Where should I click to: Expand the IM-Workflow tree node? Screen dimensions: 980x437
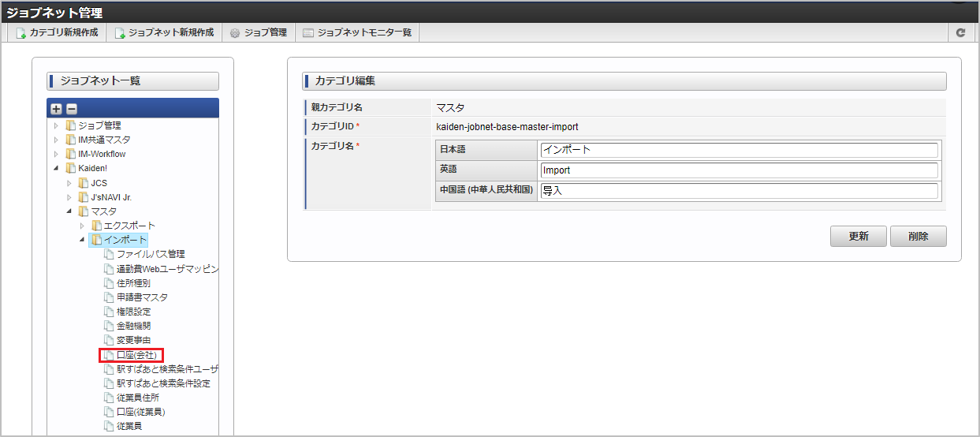56,154
